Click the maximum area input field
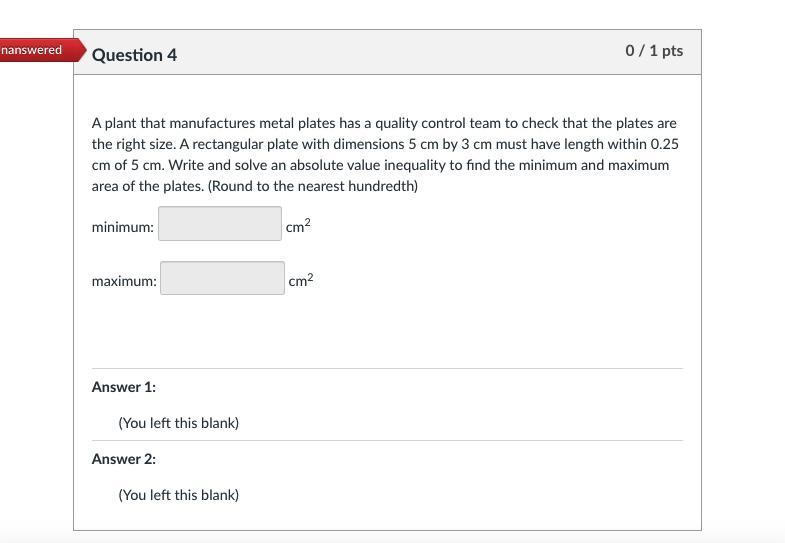Image resolution: width=785 pixels, height=543 pixels. pyautogui.click(x=222, y=278)
